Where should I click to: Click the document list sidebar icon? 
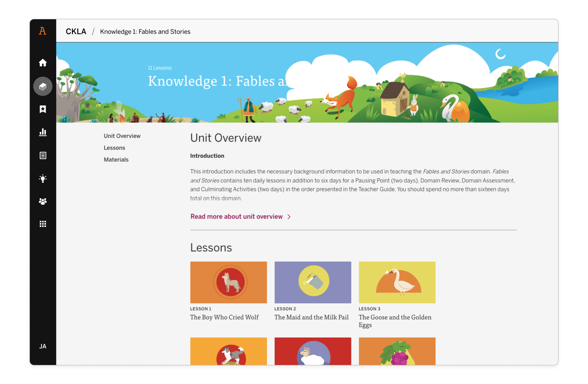click(43, 155)
